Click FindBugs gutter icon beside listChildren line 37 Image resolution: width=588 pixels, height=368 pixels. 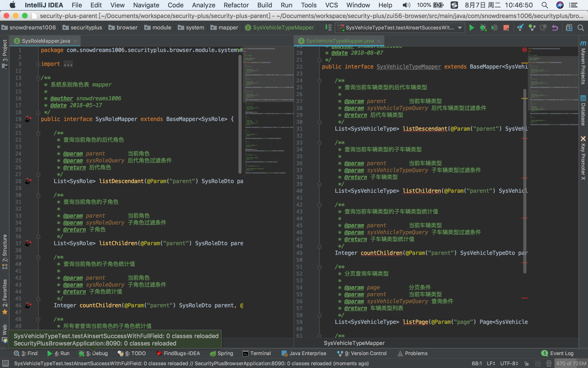click(x=28, y=243)
